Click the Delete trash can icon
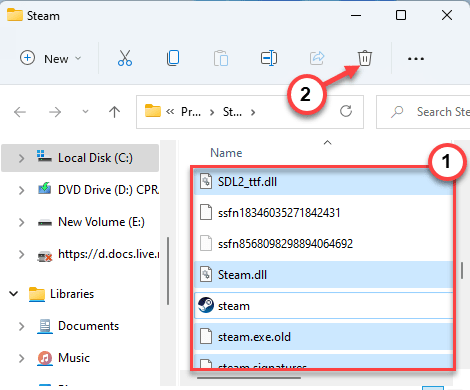This screenshot has height=390, width=470. click(x=365, y=58)
